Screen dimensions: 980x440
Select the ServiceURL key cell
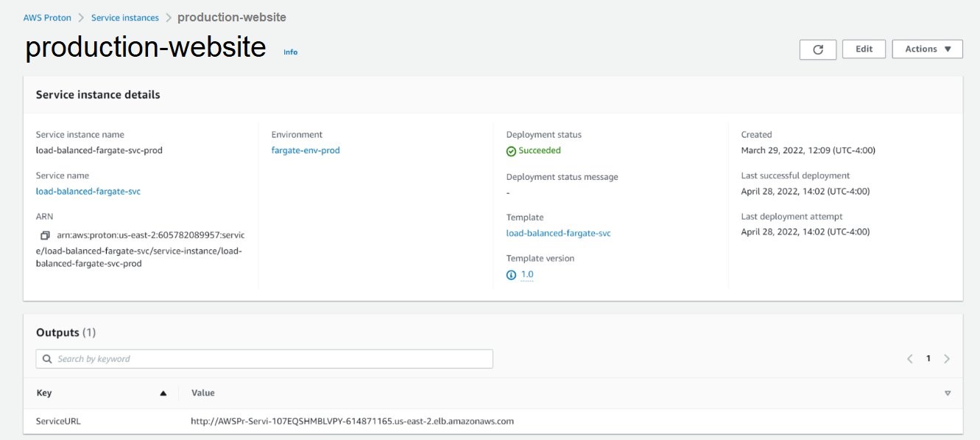(x=58, y=422)
